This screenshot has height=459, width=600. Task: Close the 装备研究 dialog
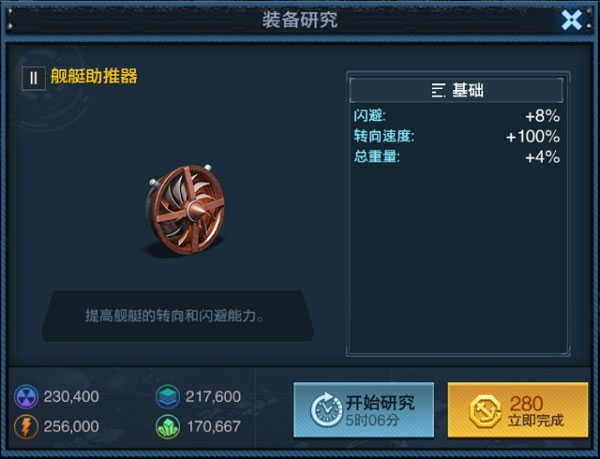click(x=571, y=20)
